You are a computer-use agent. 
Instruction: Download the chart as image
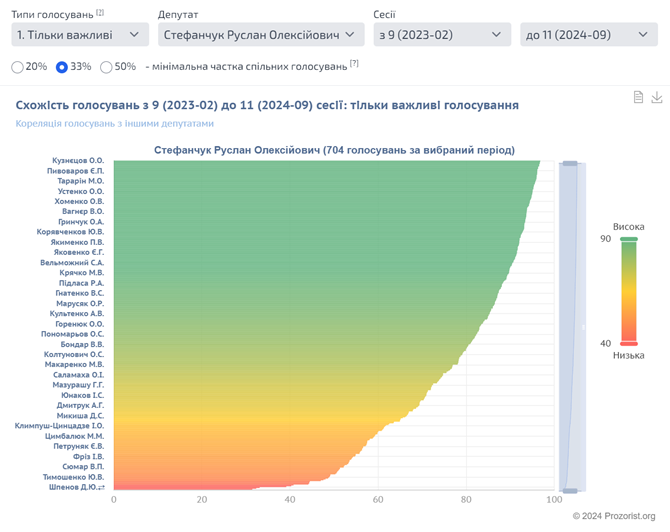tap(657, 97)
